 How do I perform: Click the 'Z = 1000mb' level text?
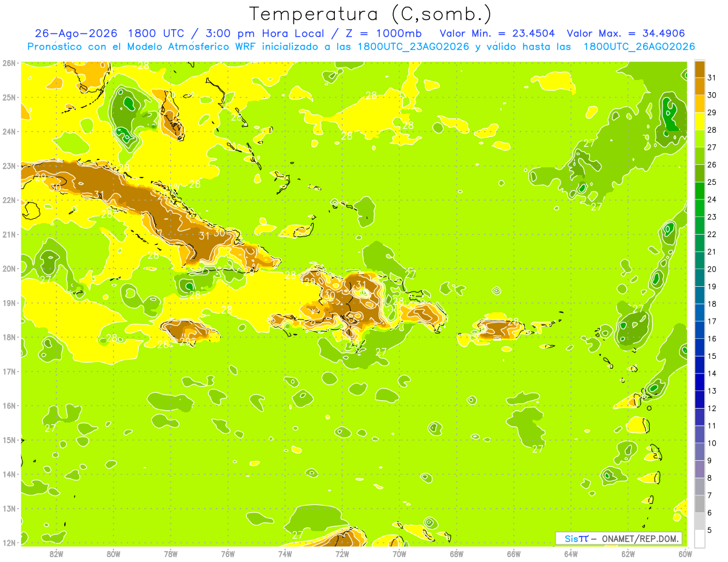click(x=383, y=33)
